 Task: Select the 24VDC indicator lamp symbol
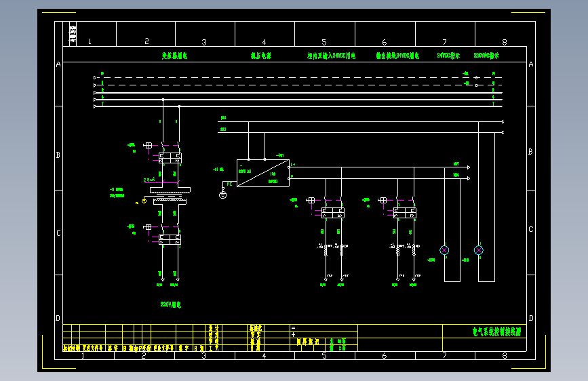coord(444,250)
